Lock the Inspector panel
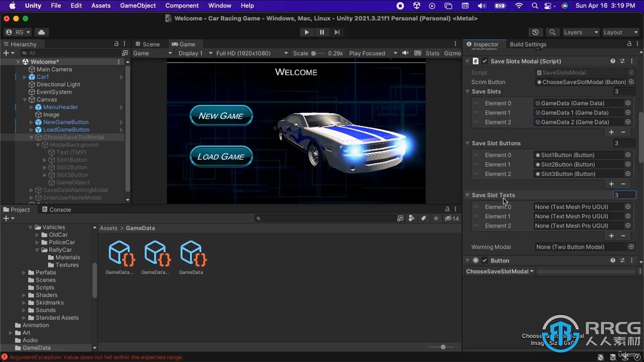 pos(629,44)
